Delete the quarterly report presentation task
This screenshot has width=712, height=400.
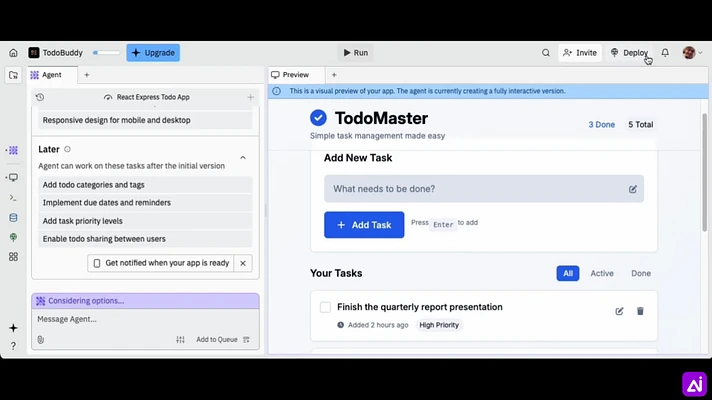tap(640, 311)
